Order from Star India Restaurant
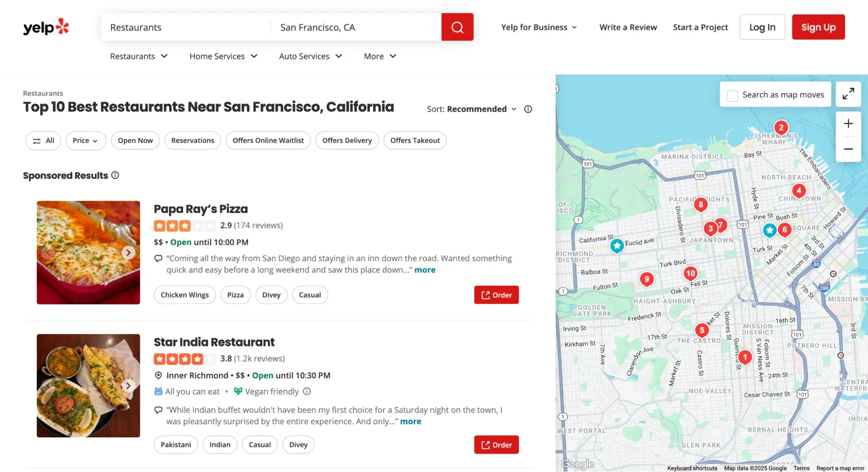 [496, 445]
